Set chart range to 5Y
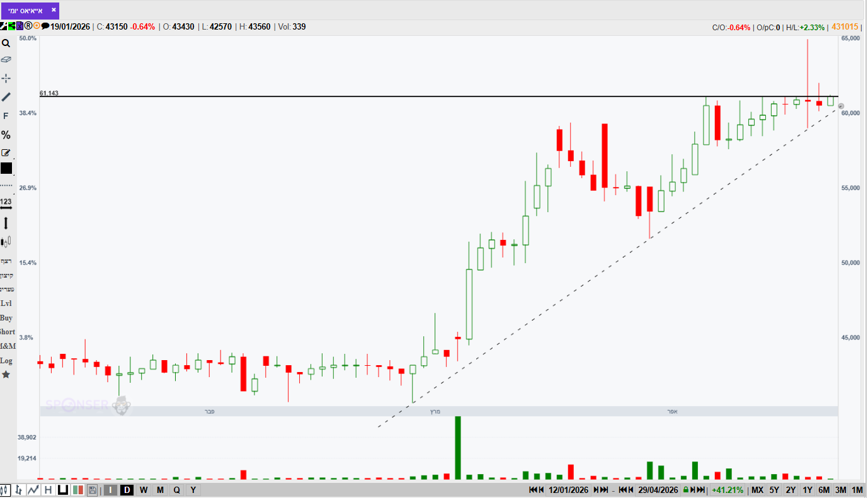 tap(774, 490)
